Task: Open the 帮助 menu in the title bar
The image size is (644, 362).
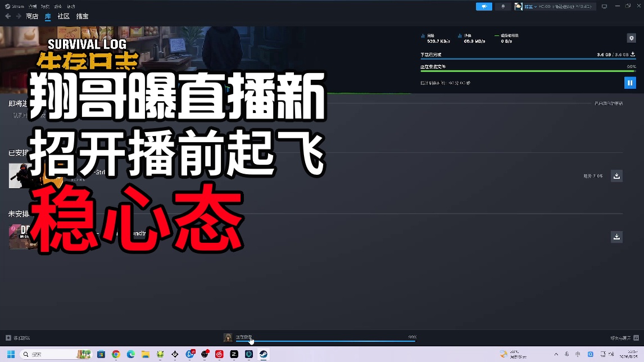Action: coord(71,6)
